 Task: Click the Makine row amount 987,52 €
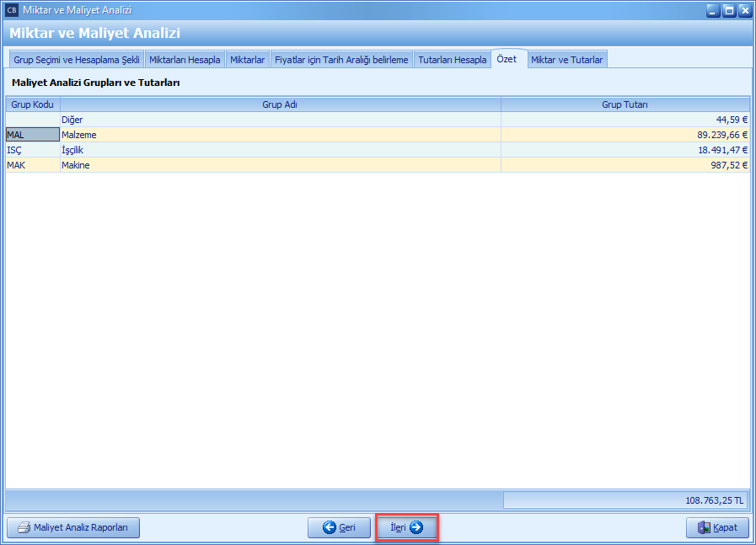pyautogui.click(x=725, y=165)
